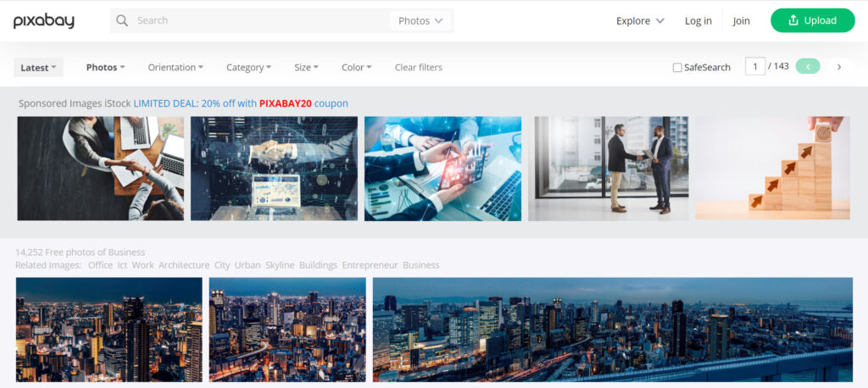This screenshot has height=388, width=868.
Task: Open the LIMITED DEAL 20% off coupon link
Action: coord(241,103)
